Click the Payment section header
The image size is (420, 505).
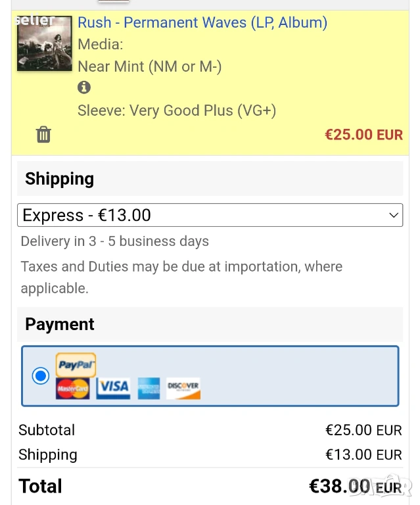pos(60,324)
